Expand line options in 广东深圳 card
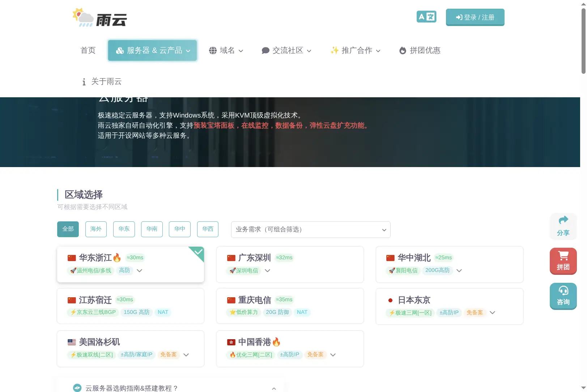The image size is (587, 392). pyautogui.click(x=268, y=270)
